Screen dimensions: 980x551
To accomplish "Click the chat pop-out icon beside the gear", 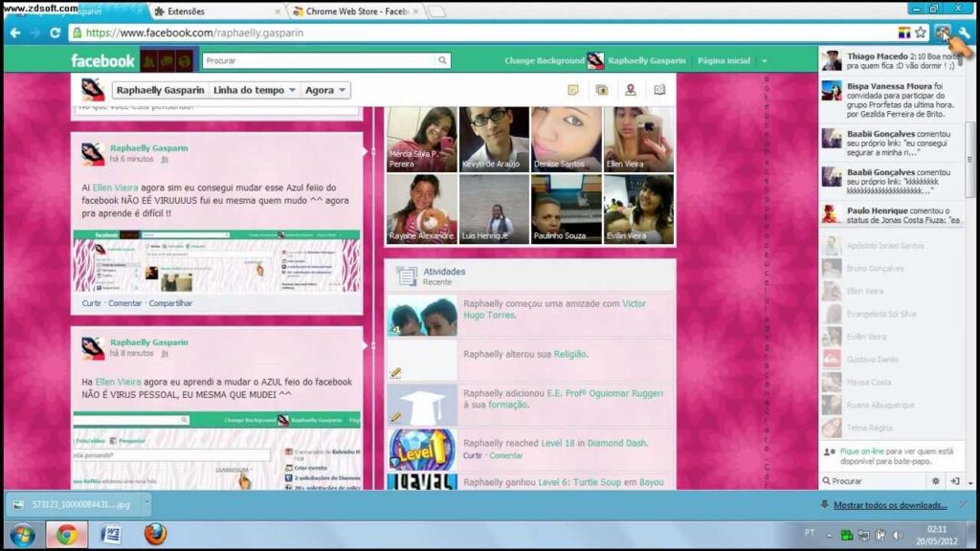I will point(954,481).
